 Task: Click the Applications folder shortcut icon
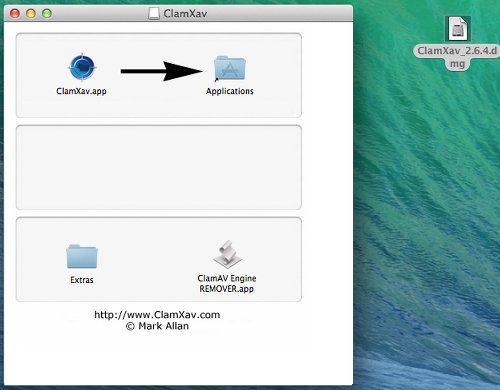click(230, 68)
